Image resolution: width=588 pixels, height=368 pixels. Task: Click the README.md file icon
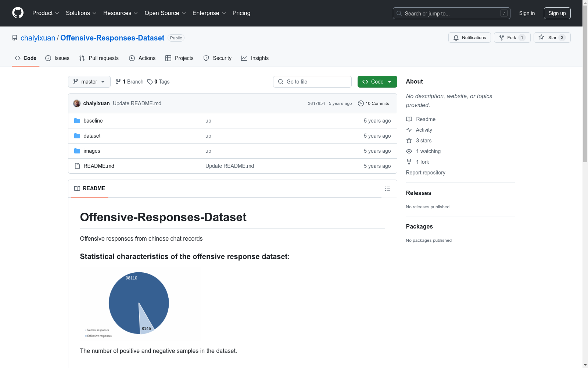click(77, 166)
